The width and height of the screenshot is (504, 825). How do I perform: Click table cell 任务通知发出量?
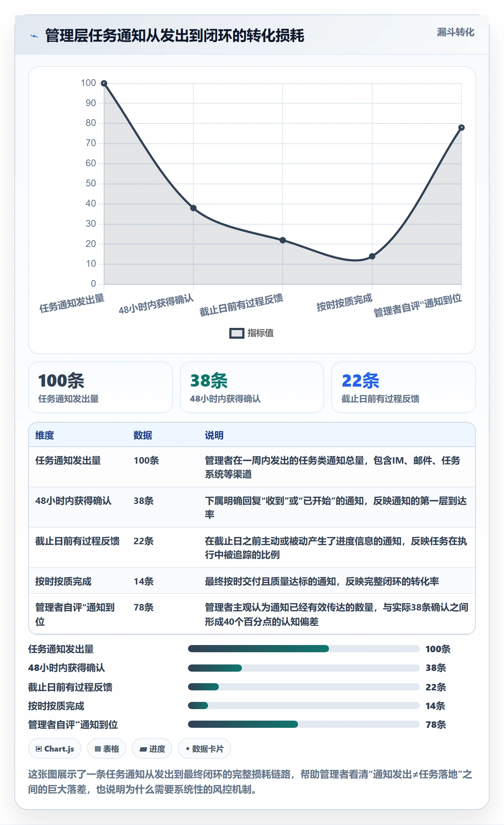coord(68,460)
